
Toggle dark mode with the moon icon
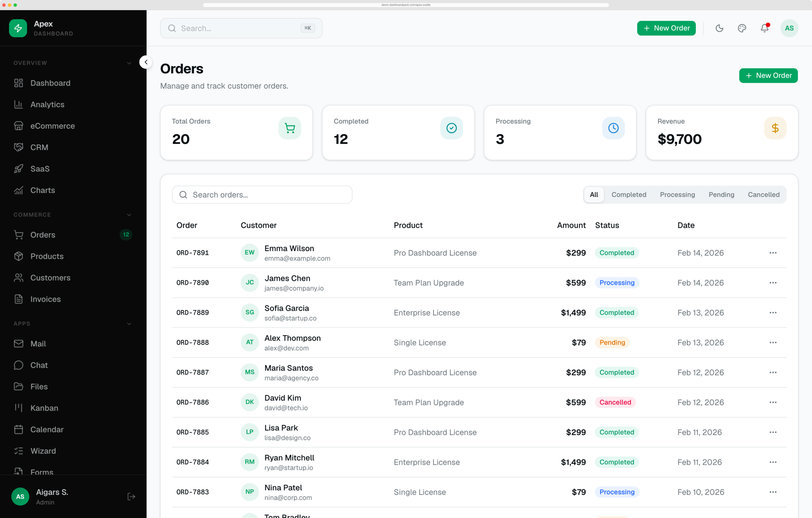pos(719,28)
